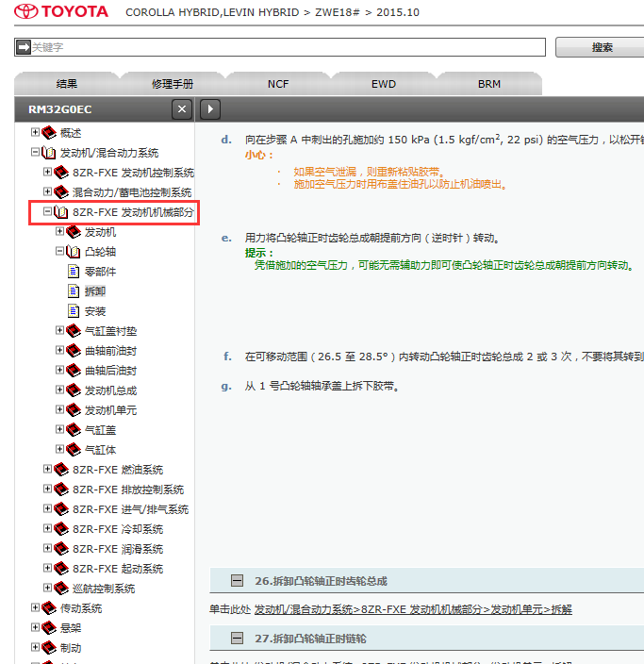The image size is (644, 664).
Task: Expand 8ZR-FXE 发动机控制系统 node
Action: pos(47,172)
